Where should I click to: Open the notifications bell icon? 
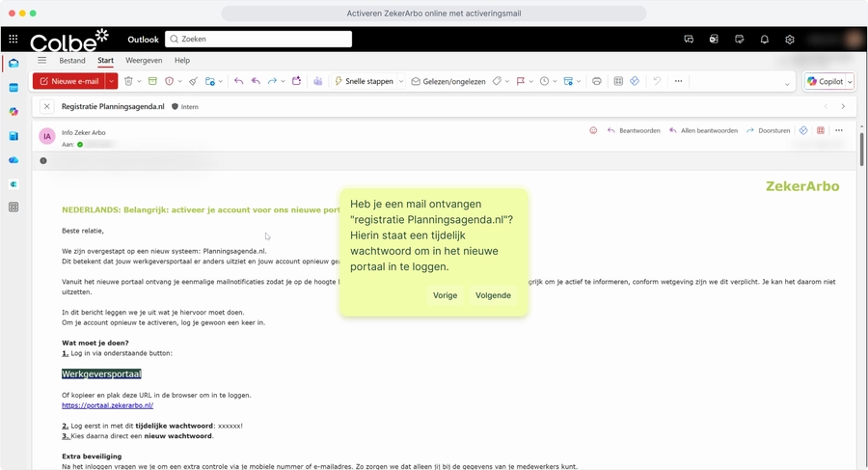[764, 40]
